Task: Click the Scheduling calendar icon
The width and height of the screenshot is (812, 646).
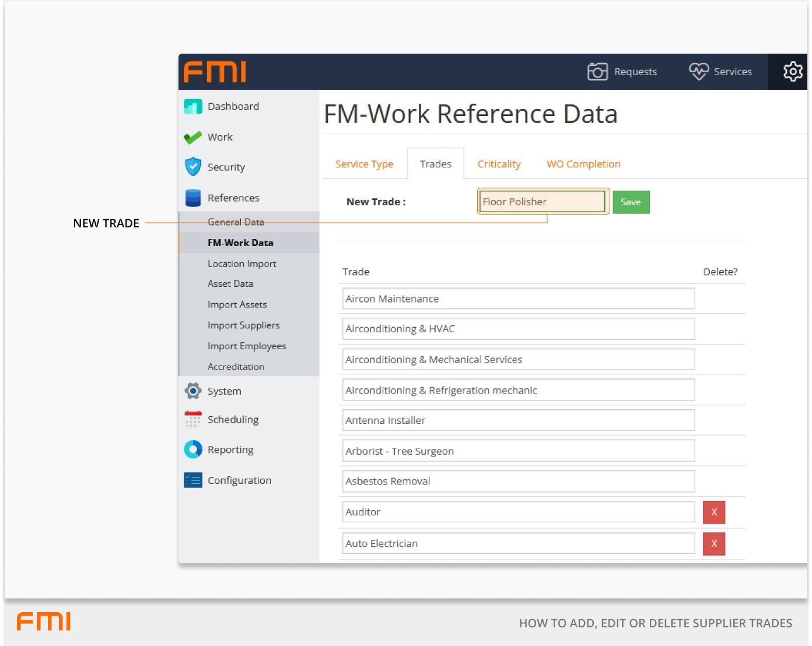Action: pyautogui.click(x=192, y=420)
